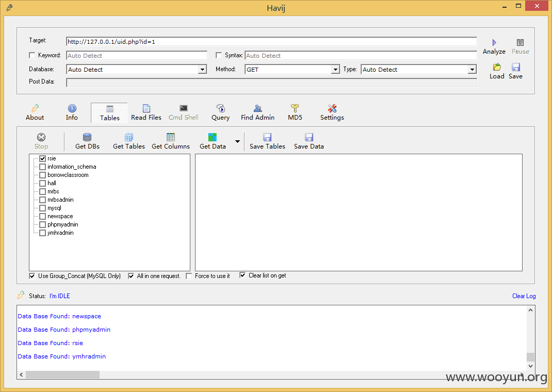Open the Settings tab
This screenshot has width=552, height=392.
(332, 112)
